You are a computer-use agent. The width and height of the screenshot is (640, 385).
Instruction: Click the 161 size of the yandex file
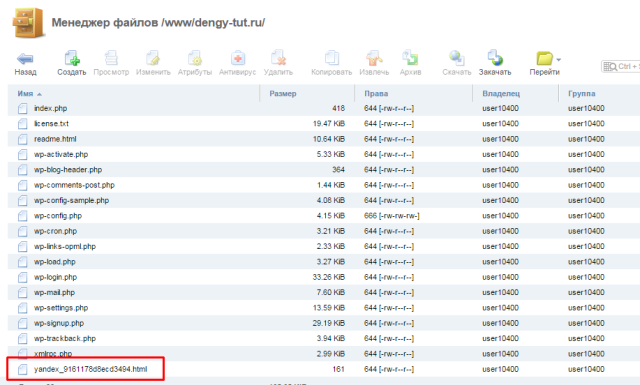[338, 369]
